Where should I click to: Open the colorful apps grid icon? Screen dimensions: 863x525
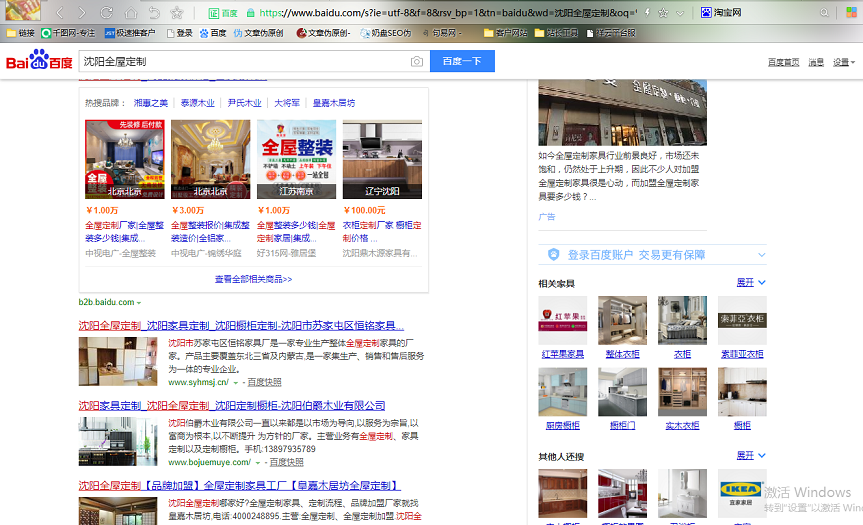pos(851,13)
